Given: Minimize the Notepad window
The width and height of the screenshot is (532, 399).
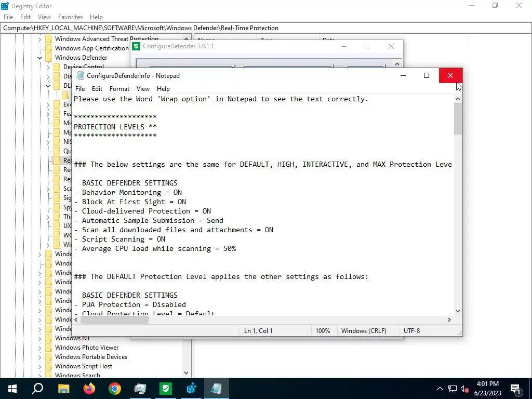Looking at the screenshot, I should pos(403,75).
